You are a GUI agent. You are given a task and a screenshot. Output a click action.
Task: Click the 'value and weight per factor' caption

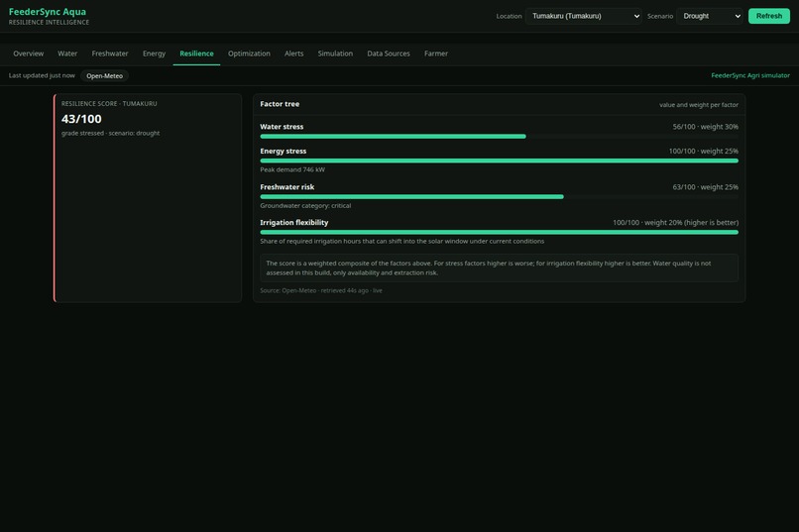[x=699, y=105]
